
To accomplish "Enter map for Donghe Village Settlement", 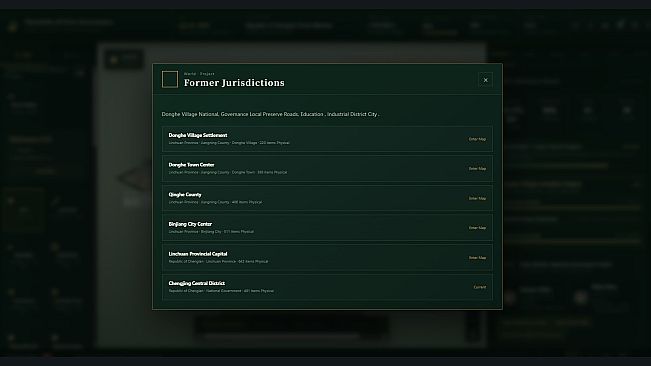I will (477, 139).
